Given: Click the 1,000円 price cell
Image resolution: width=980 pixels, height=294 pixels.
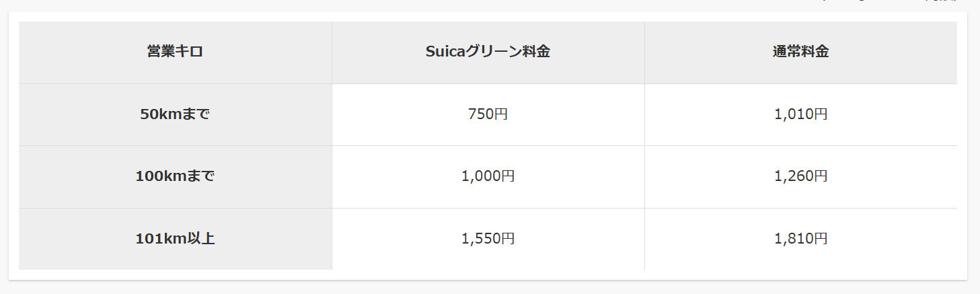Looking at the screenshot, I should click(488, 176).
